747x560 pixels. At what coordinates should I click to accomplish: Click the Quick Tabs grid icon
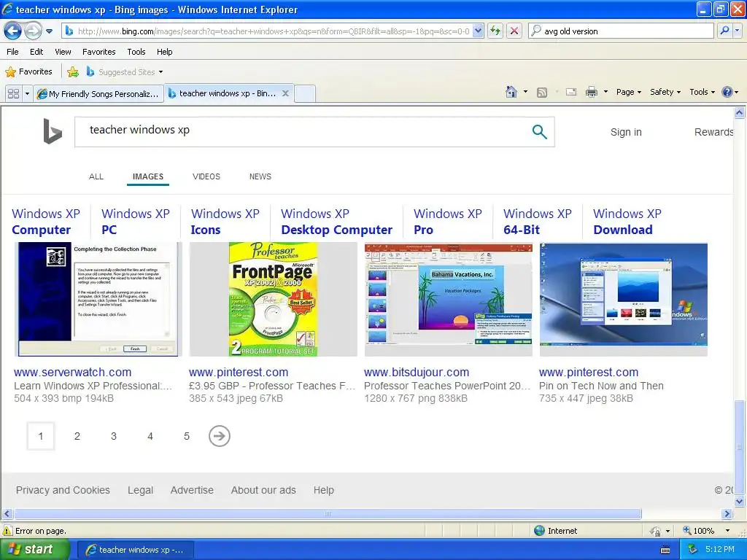click(13, 94)
